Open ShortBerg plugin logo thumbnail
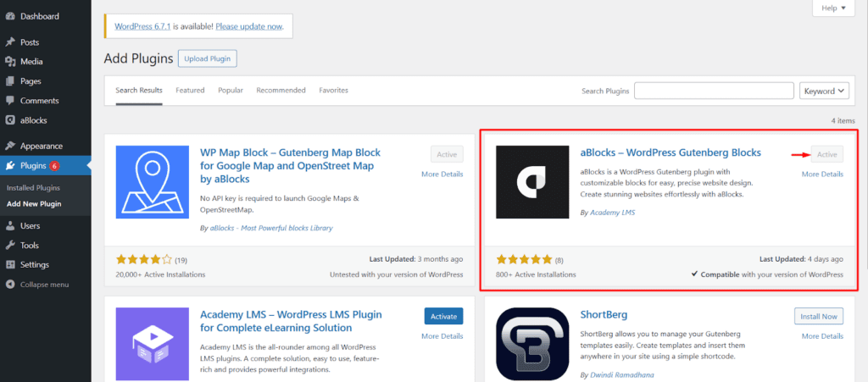 click(532, 345)
